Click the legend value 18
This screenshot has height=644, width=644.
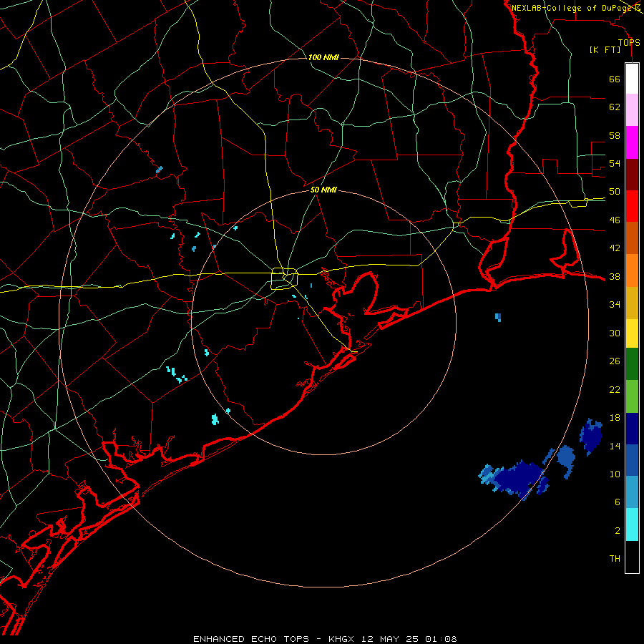pyautogui.click(x=615, y=418)
